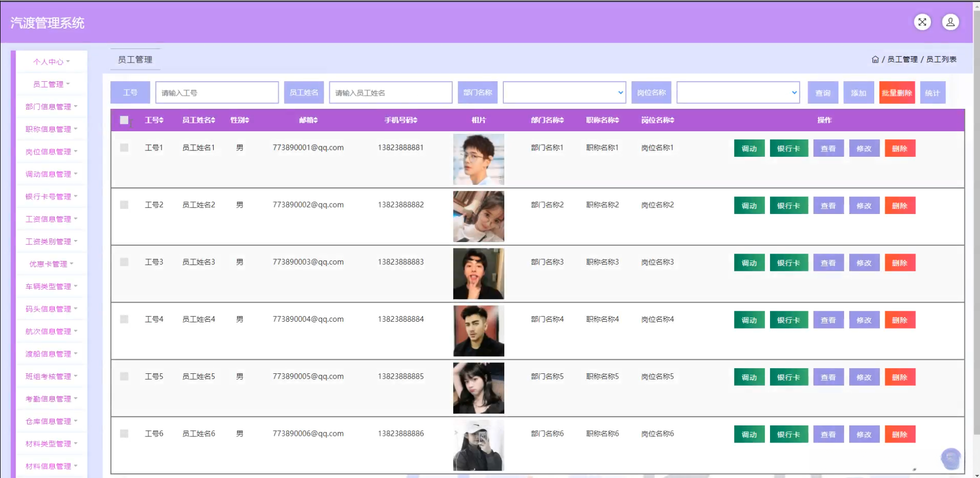Sort by 性别 column arrows
Viewport: 980px width, 478px height.
click(247, 120)
